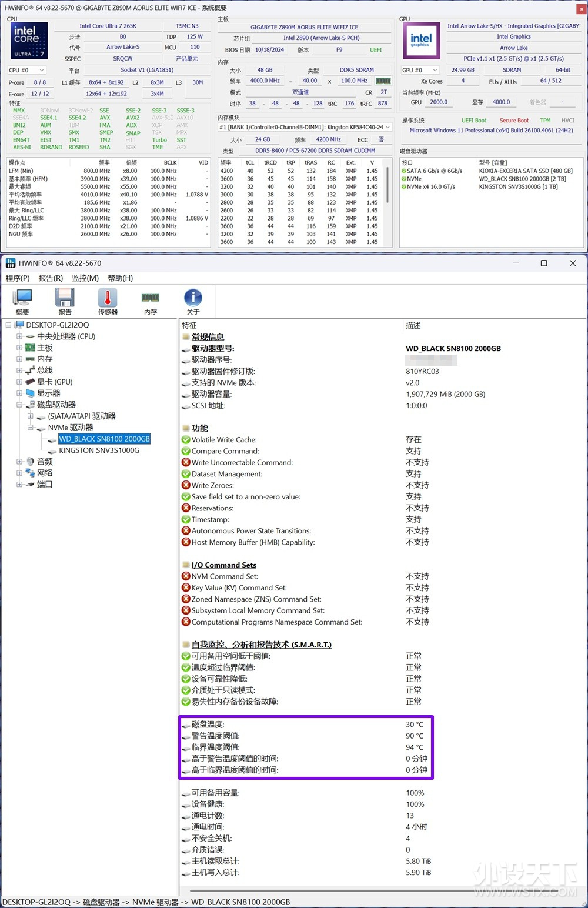Open the GPU #0 selector dropdown
This screenshot has height=908, width=588.
(x=420, y=70)
